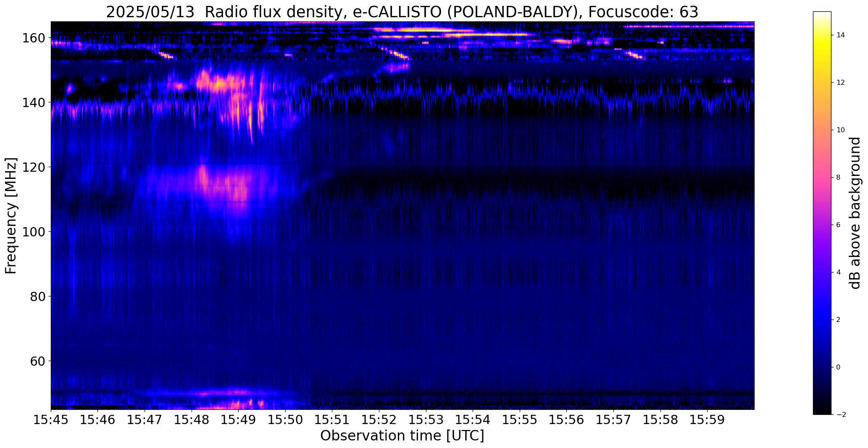Click the plot title mentioning e-CALLISTO (POLAND-BALDY)

[402, 12]
